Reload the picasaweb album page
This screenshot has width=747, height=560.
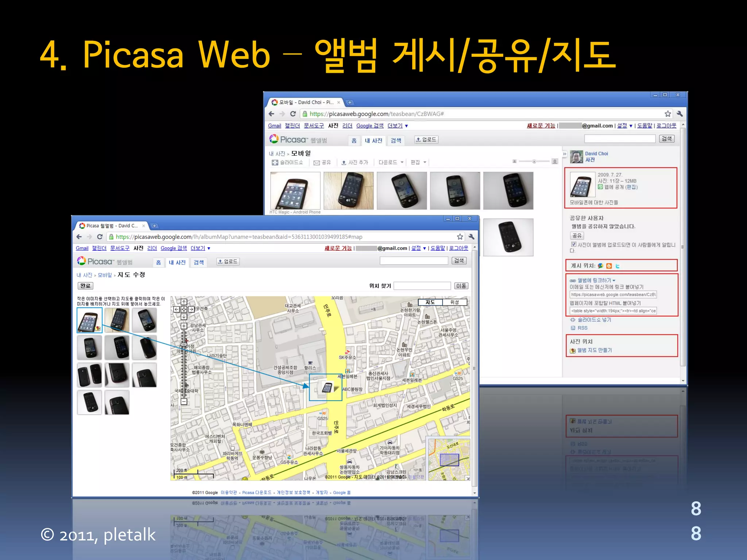tap(293, 114)
